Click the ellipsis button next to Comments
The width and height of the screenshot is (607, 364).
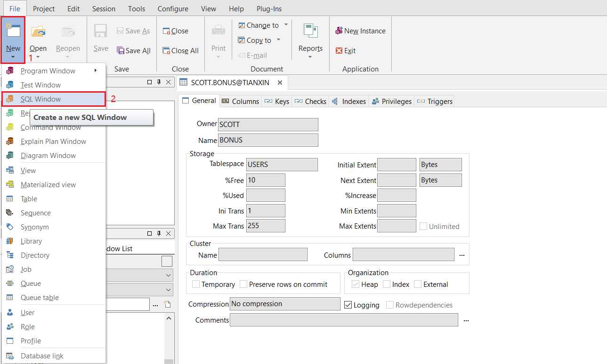[x=466, y=320]
